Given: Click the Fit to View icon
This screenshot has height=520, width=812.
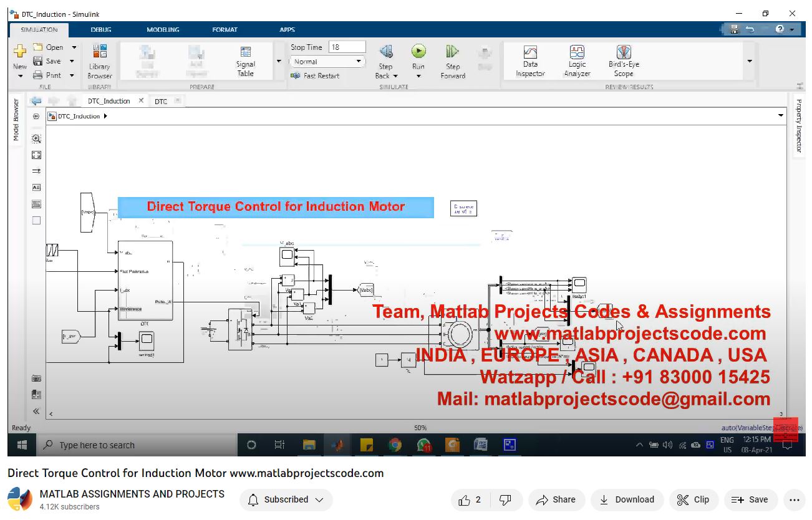Looking at the screenshot, I should 36,155.
